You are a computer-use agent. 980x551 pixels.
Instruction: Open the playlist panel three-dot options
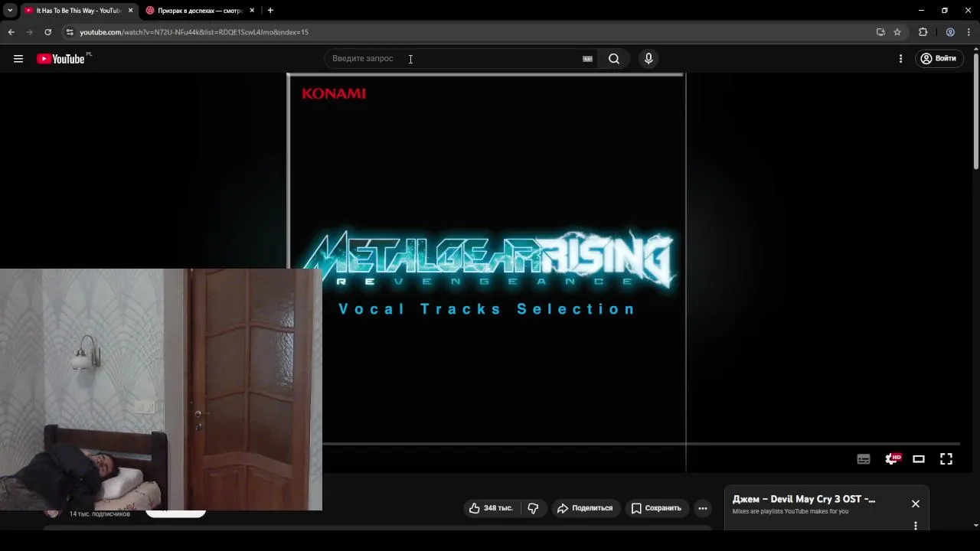point(916,526)
